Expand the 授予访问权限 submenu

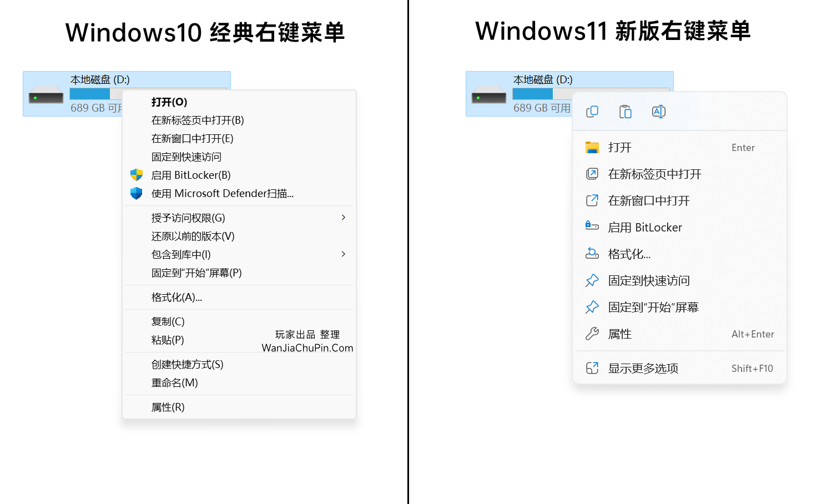pos(343,217)
